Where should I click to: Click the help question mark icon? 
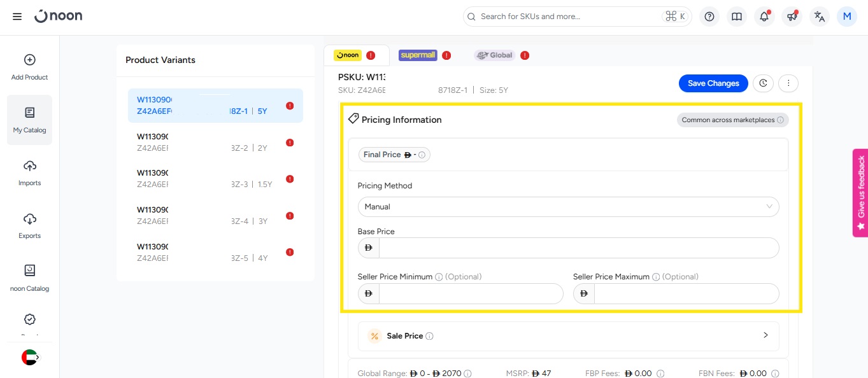(709, 17)
